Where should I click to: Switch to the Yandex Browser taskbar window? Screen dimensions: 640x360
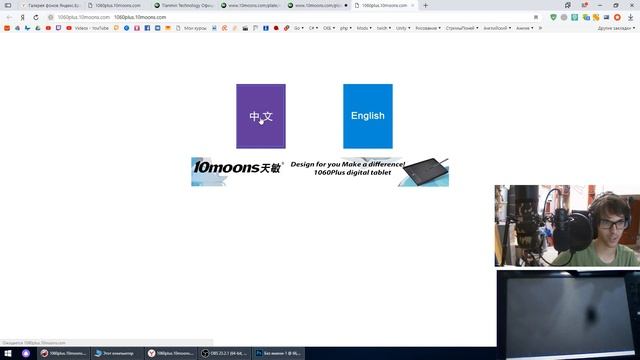(171, 353)
